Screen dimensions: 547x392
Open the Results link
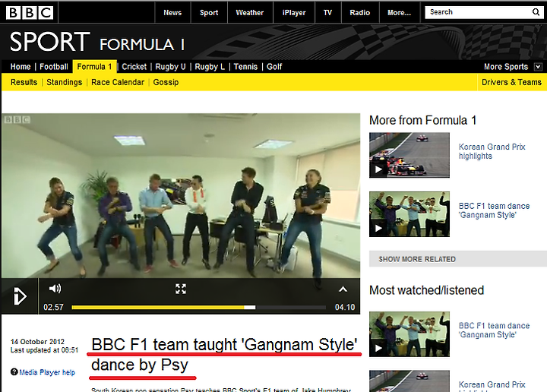pyautogui.click(x=24, y=82)
